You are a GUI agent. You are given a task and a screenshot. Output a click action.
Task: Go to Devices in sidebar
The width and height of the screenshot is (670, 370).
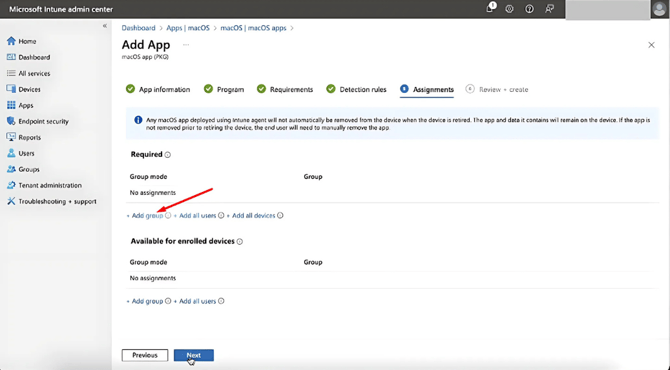pyautogui.click(x=24, y=89)
